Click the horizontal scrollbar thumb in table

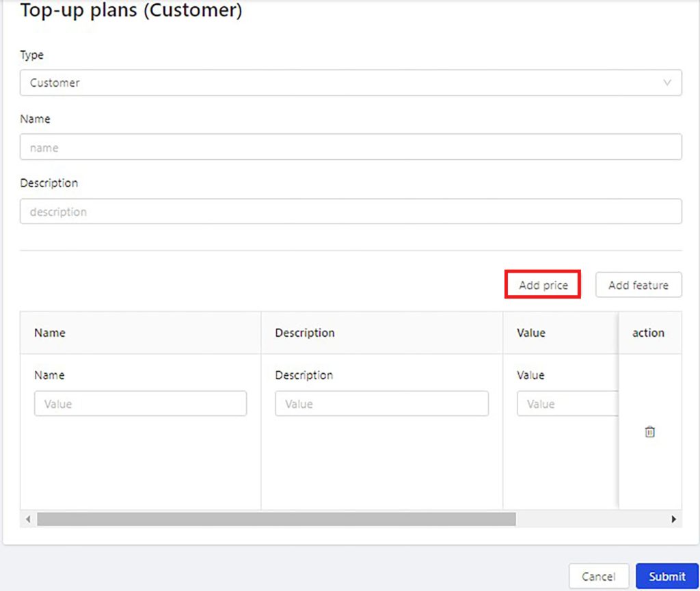coord(276,519)
